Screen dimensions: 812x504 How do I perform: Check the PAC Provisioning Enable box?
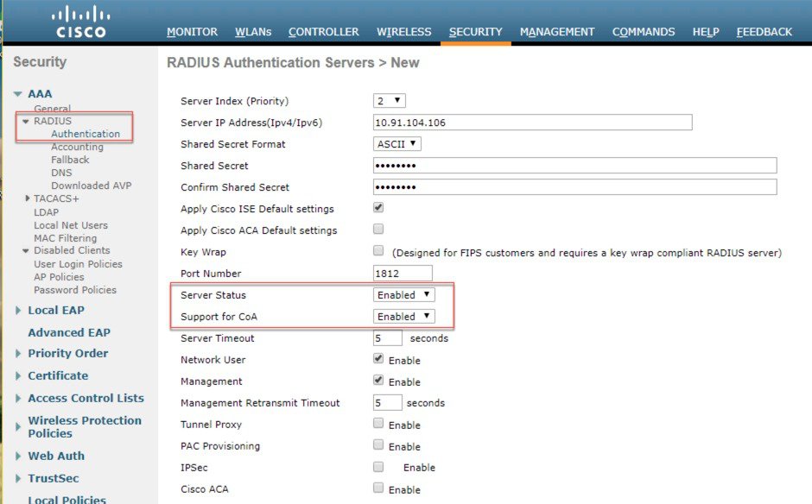click(x=377, y=445)
